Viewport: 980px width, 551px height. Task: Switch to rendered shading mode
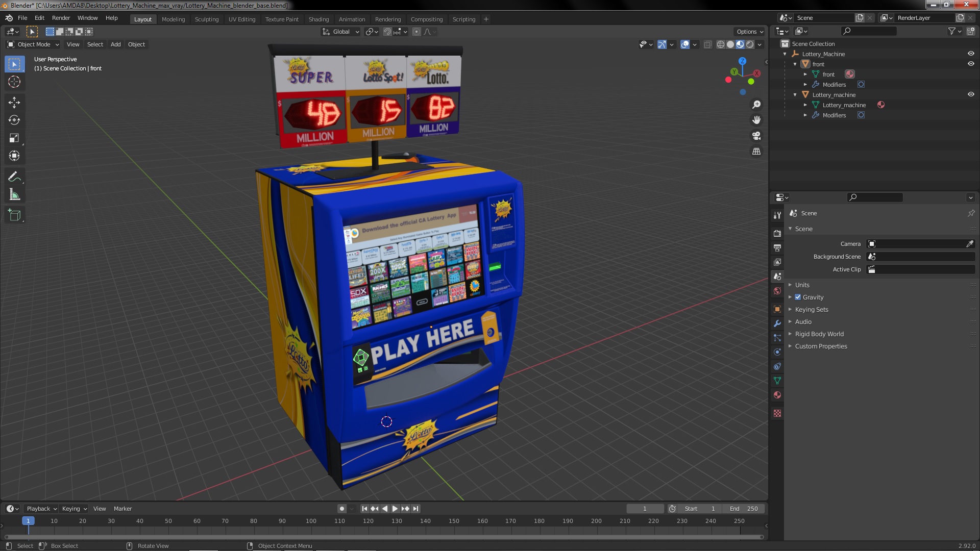pos(750,44)
